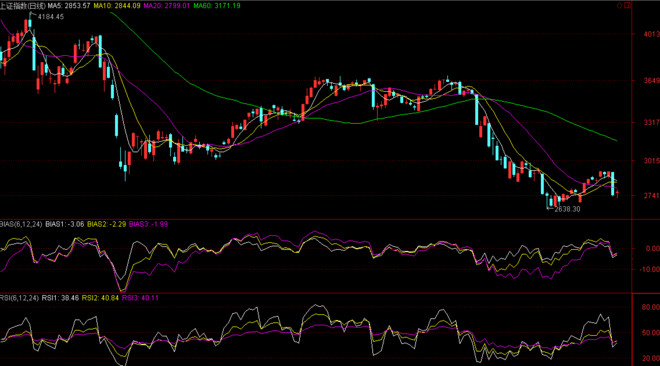Screen dimensions: 660x366
Task: Click the 4184.45 high price marker
Action: 51,17
